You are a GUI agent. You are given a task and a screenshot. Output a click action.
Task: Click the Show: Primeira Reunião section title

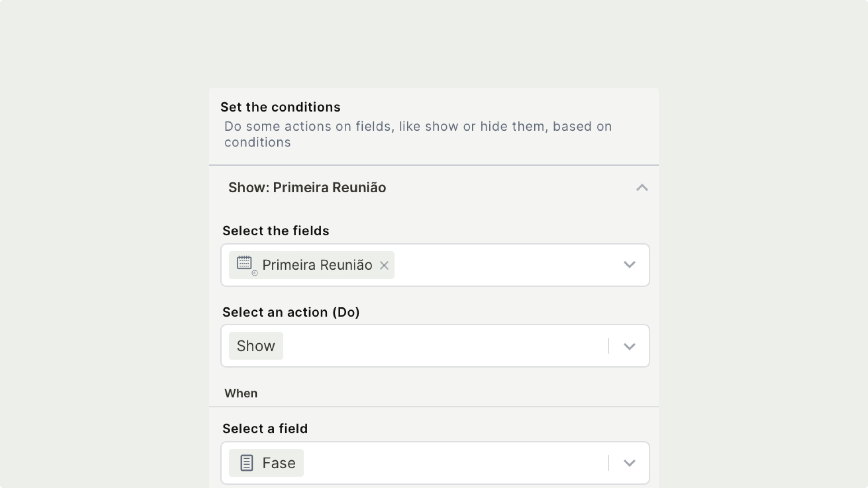307,188
